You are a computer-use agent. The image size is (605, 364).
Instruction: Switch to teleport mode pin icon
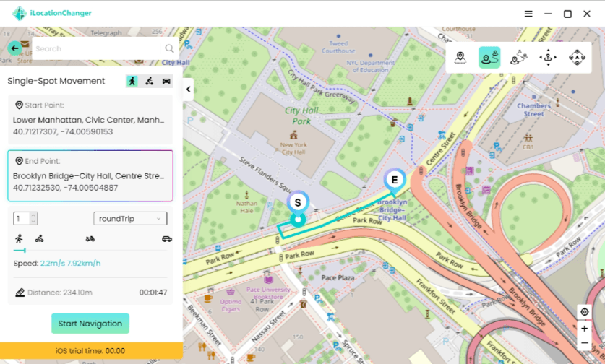[x=460, y=58]
